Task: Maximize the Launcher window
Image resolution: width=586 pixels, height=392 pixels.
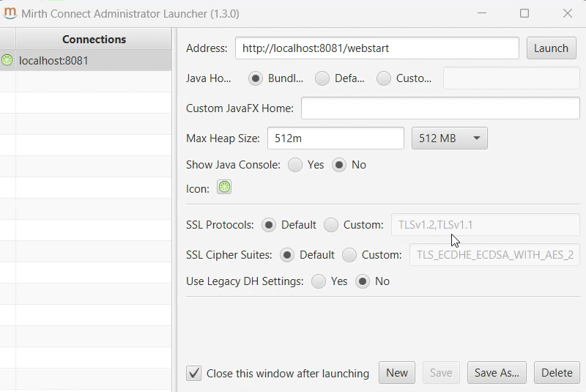Action: point(524,13)
